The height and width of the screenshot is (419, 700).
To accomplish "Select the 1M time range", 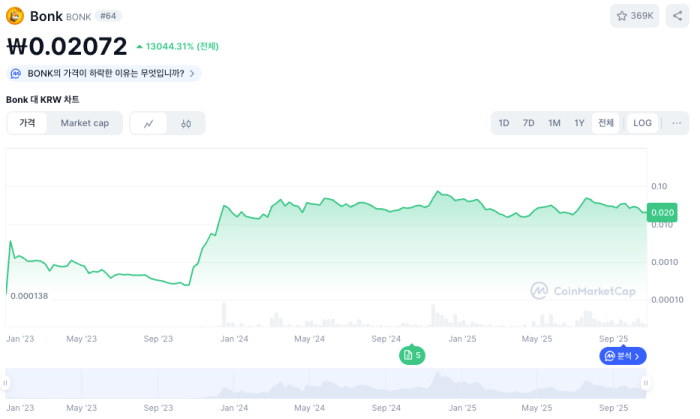I will coord(554,123).
